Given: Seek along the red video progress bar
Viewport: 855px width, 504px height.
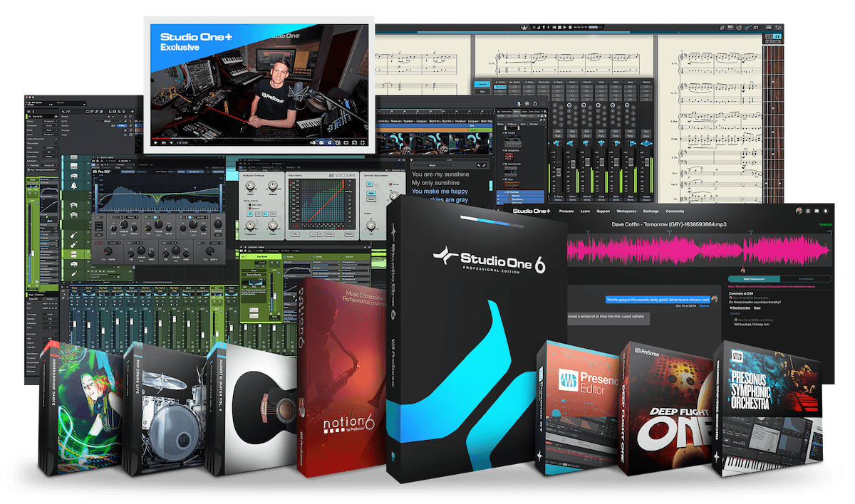Looking at the screenshot, I should coord(259,138).
